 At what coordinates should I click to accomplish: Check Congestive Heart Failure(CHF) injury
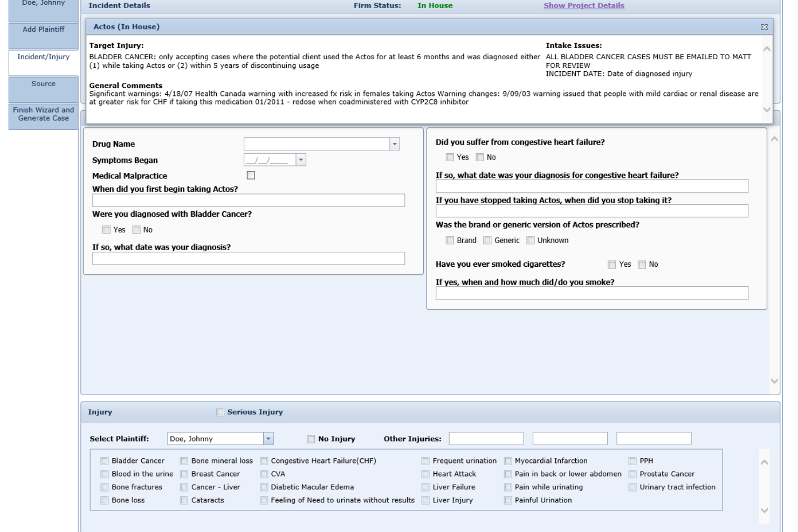pyautogui.click(x=264, y=461)
